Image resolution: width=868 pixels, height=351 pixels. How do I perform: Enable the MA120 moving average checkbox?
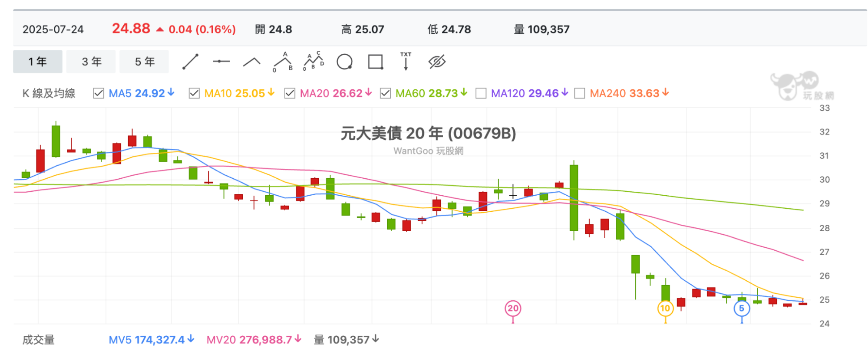[x=481, y=93]
